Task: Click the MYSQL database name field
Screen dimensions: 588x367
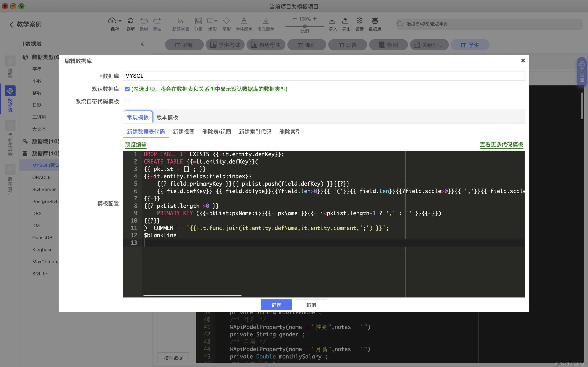Action: (x=324, y=76)
